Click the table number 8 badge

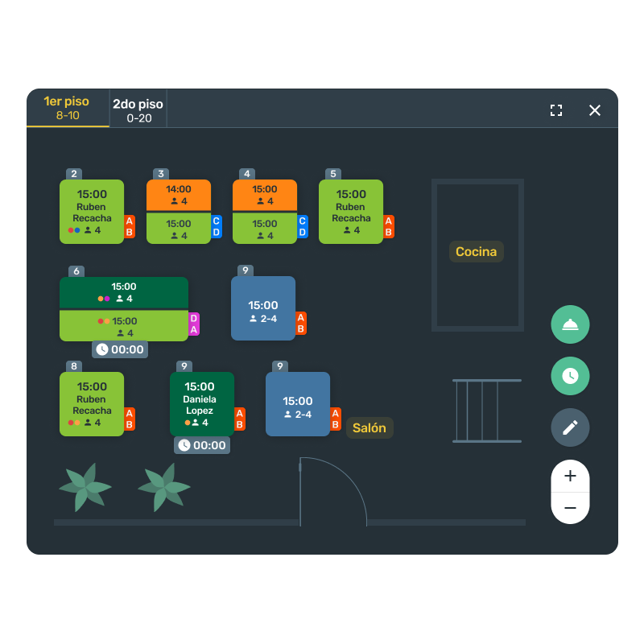coord(74,366)
